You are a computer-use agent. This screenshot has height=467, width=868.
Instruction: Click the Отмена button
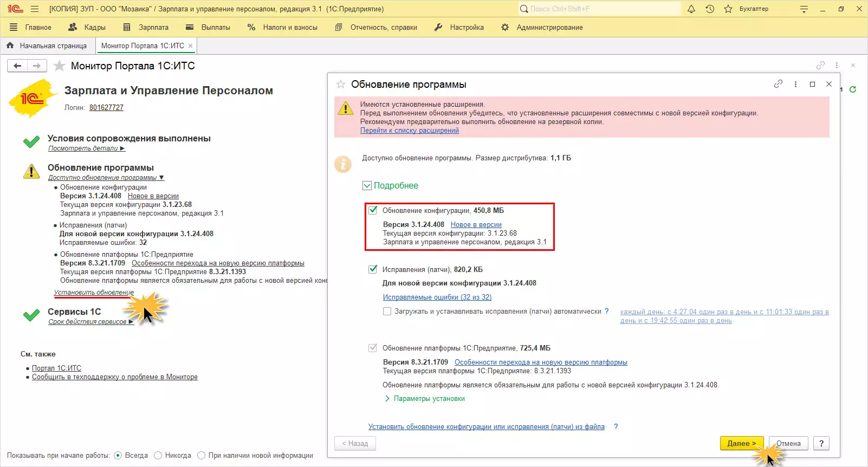[x=788, y=443]
